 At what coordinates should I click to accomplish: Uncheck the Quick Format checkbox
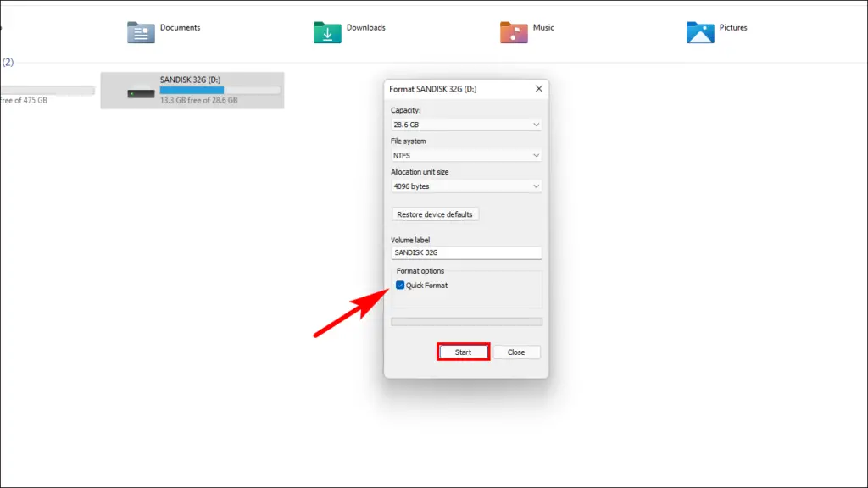[x=400, y=285]
